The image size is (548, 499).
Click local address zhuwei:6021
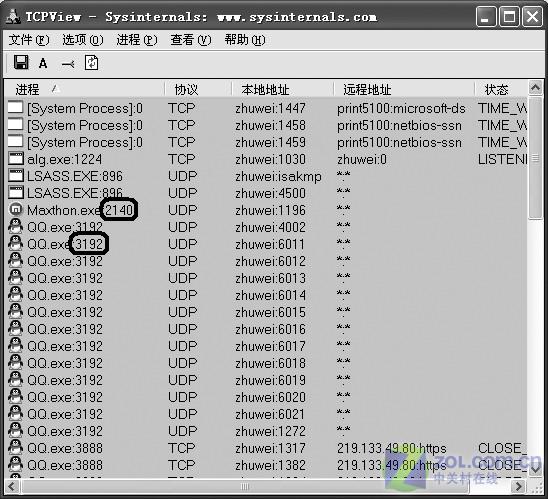tap(271, 414)
